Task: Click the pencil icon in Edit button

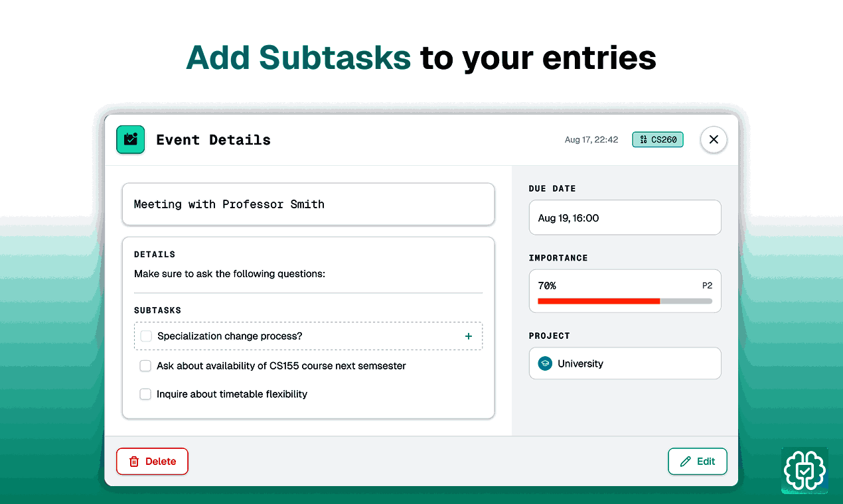Action: point(686,462)
